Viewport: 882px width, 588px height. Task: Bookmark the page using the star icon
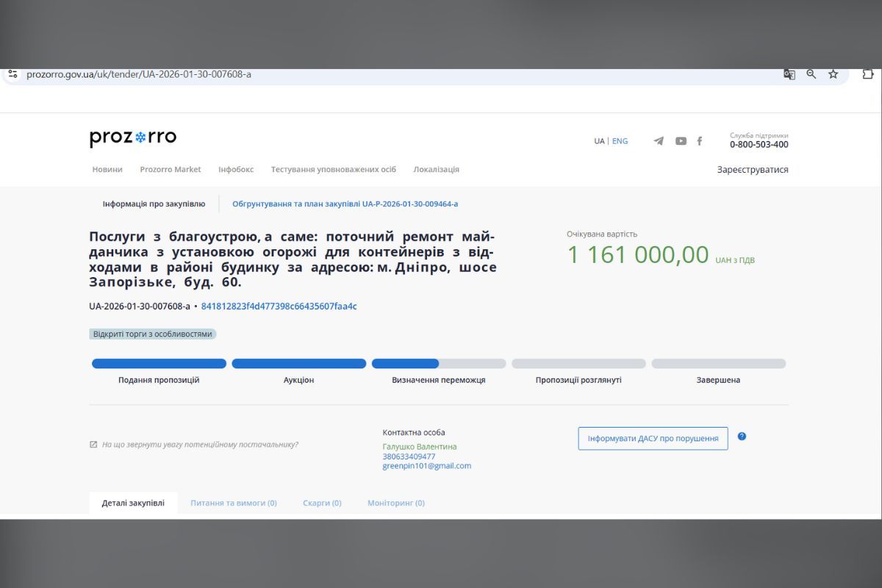click(833, 74)
